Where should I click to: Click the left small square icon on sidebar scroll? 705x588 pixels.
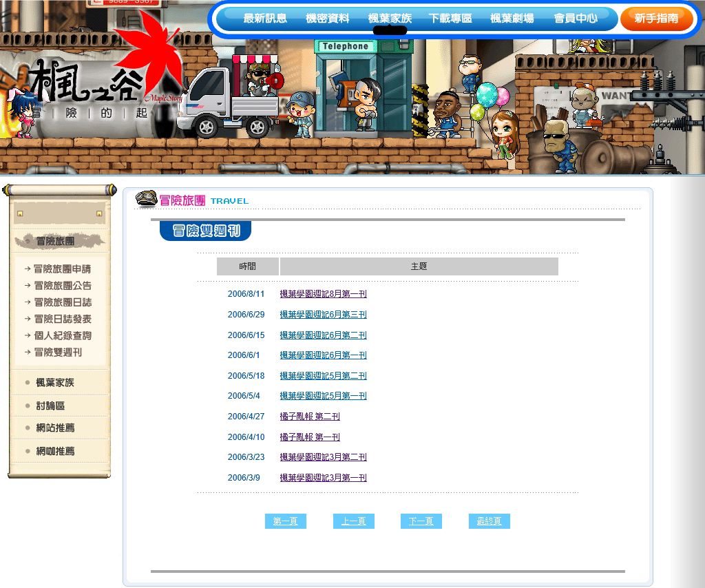tap(20, 213)
